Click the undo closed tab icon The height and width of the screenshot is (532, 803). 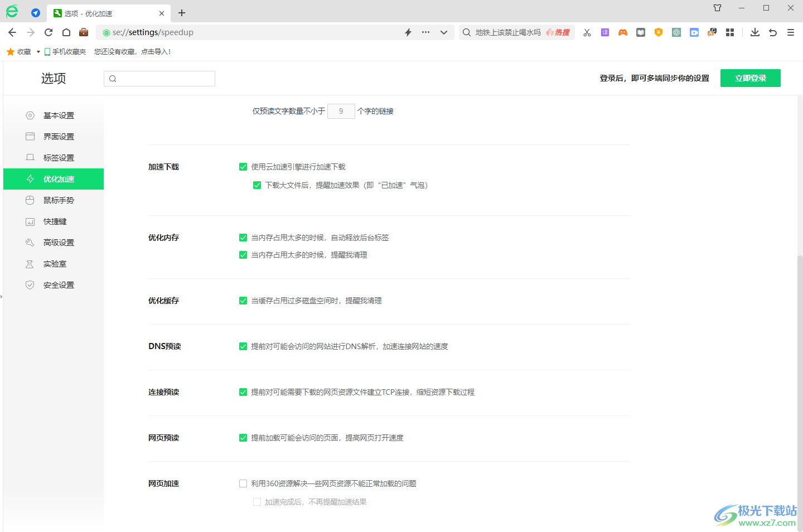pyautogui.click(x=773, y=32)
